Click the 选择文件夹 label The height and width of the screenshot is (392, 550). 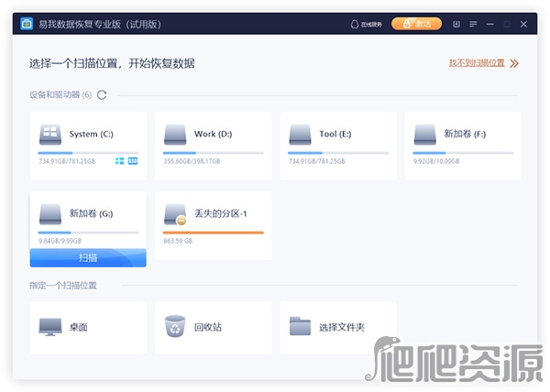[342, 327]
